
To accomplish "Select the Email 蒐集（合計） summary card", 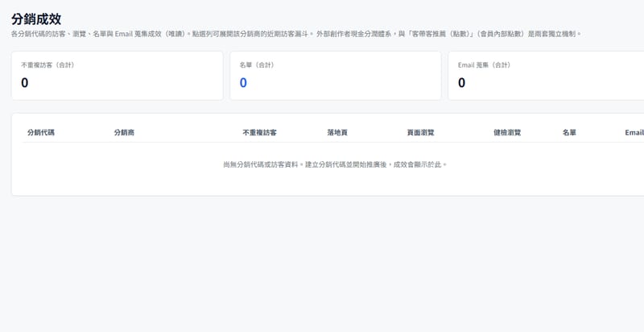I will (547, 76).
